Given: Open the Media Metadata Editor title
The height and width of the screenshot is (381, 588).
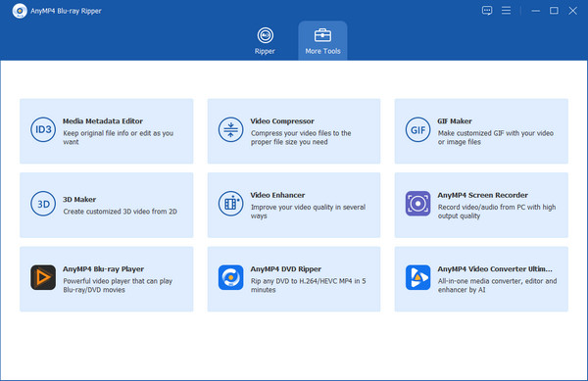Looking at the screenshot, I should click(102, 121).
